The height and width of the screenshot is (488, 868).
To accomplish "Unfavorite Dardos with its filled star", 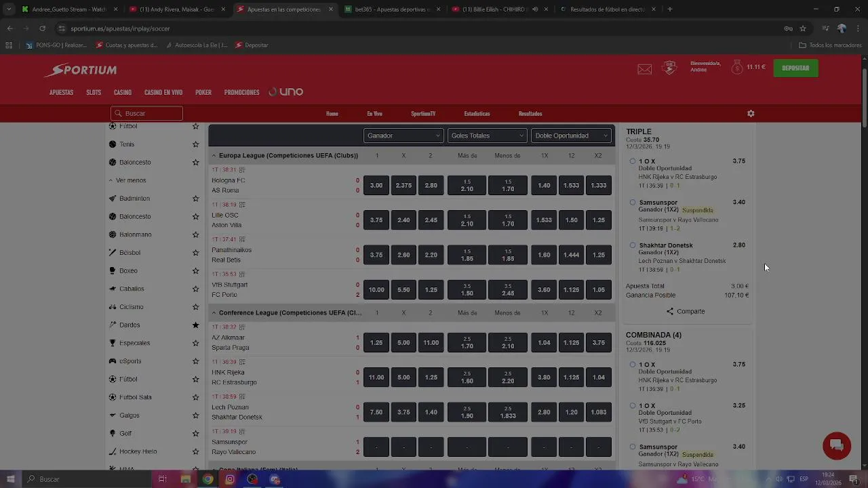I will point(195,325).
